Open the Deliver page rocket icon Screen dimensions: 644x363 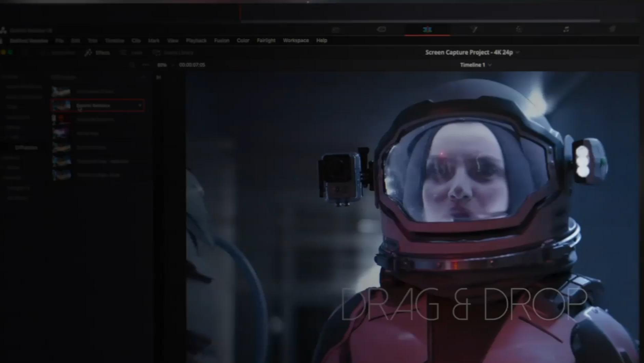pyautogui.click(x=612, y=29)
